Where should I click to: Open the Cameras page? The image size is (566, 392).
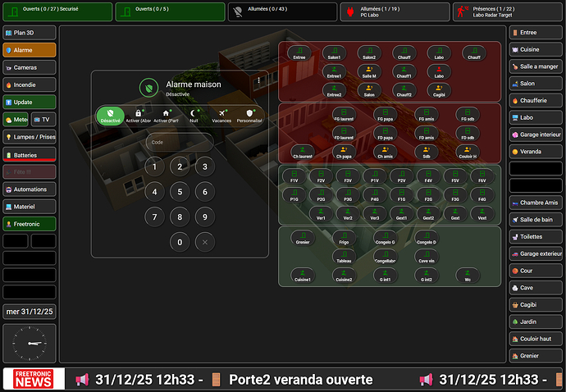pyautogui.click(x=30, y=67)
